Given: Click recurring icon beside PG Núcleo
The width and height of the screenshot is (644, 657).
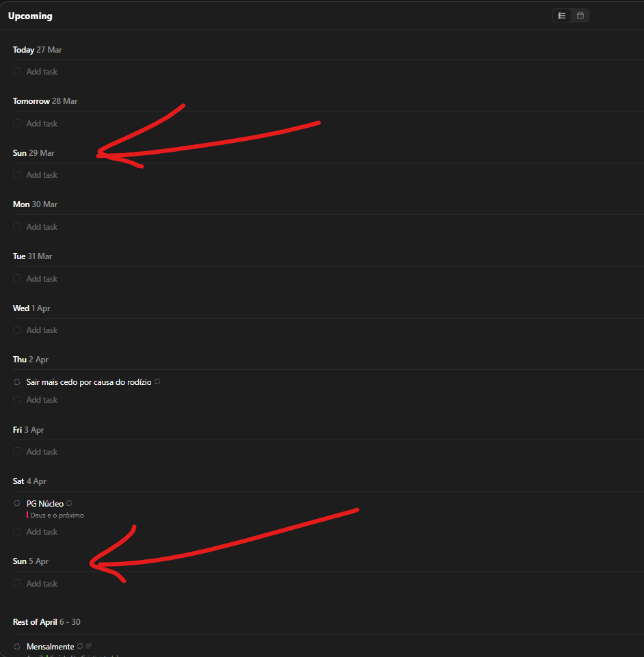Looking at the screenshot, I should point(69,503).
